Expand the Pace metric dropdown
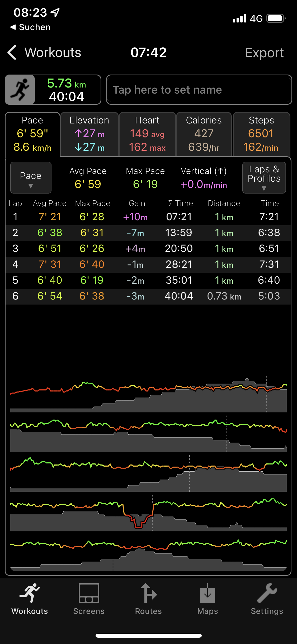The width and height of the screenshot is (297, 644). pos(31,178)
